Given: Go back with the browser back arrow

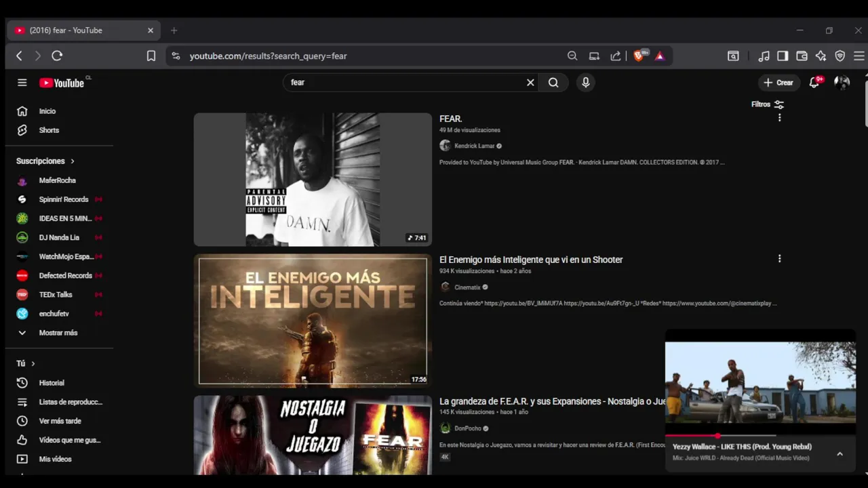Looking at the screenshot, I should click(19, 56).
